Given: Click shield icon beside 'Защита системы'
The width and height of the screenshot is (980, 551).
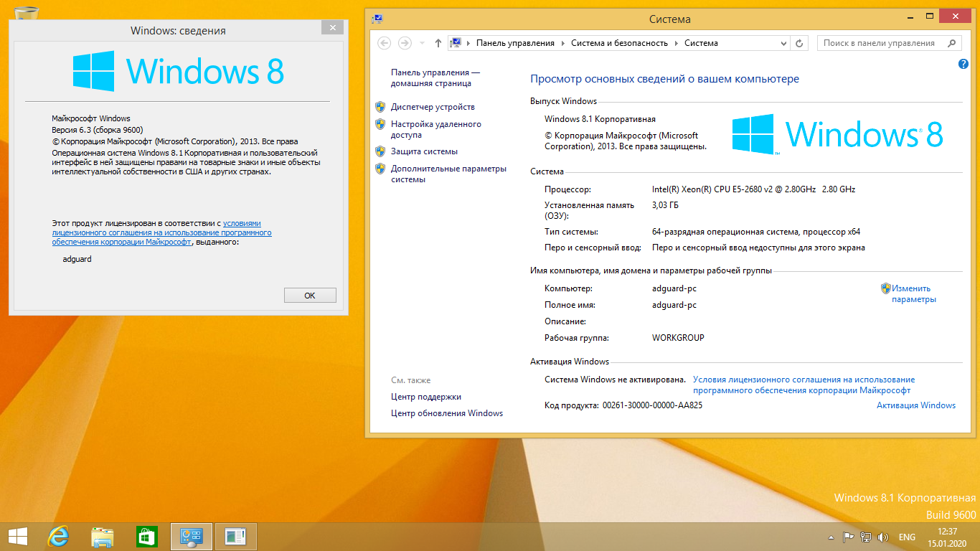Looking at the screenshot, I should [x=381, y=151].
